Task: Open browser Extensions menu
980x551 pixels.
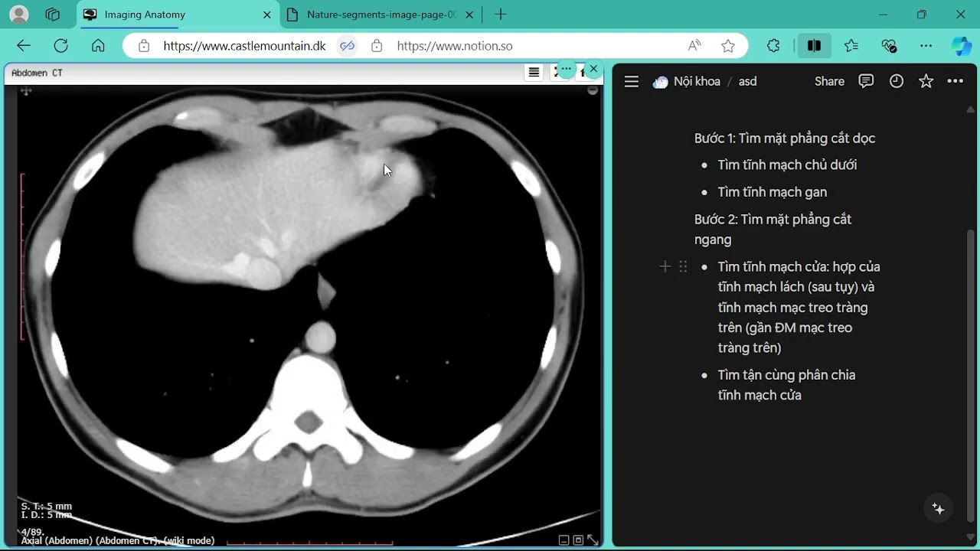Action: click(773, 46)
